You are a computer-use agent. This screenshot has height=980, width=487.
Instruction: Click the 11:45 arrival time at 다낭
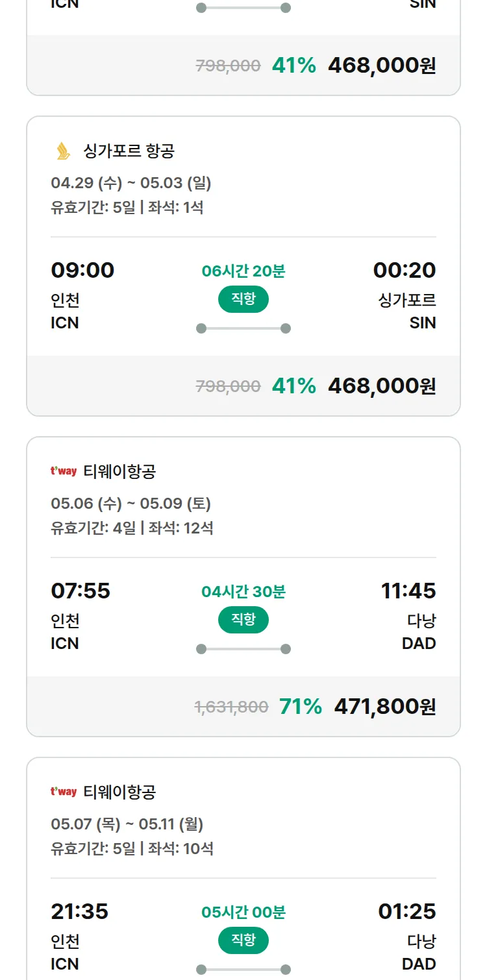pos(408,591)
